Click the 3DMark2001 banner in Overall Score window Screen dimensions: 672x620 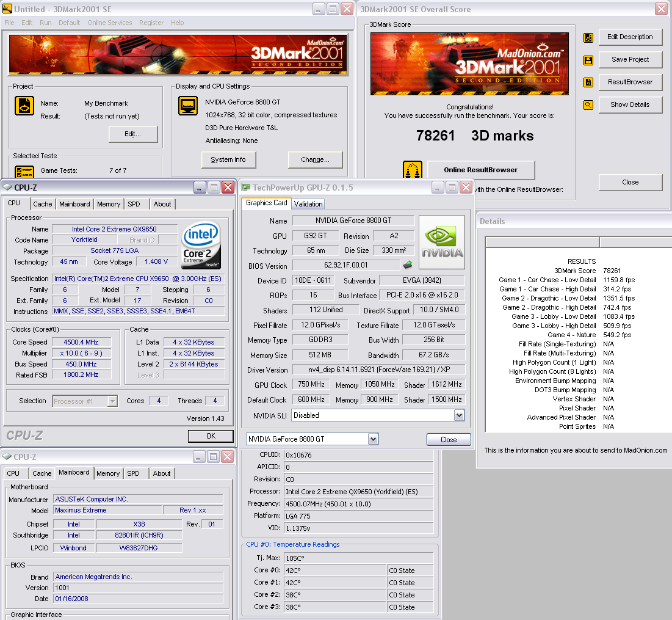tap(470, 64)
